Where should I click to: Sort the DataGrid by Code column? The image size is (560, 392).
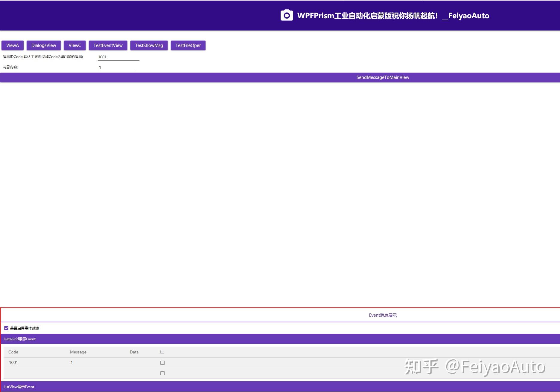(x=13, y=352)
